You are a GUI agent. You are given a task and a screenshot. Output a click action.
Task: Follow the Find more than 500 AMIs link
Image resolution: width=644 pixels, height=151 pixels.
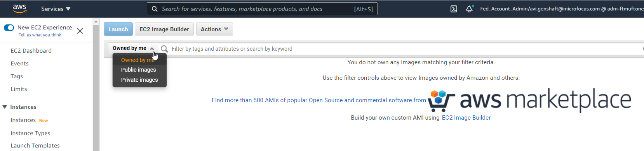coord(319,100)
